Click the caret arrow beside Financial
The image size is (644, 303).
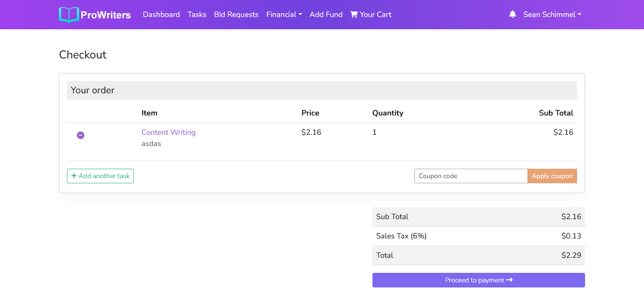tap(300, 15)
